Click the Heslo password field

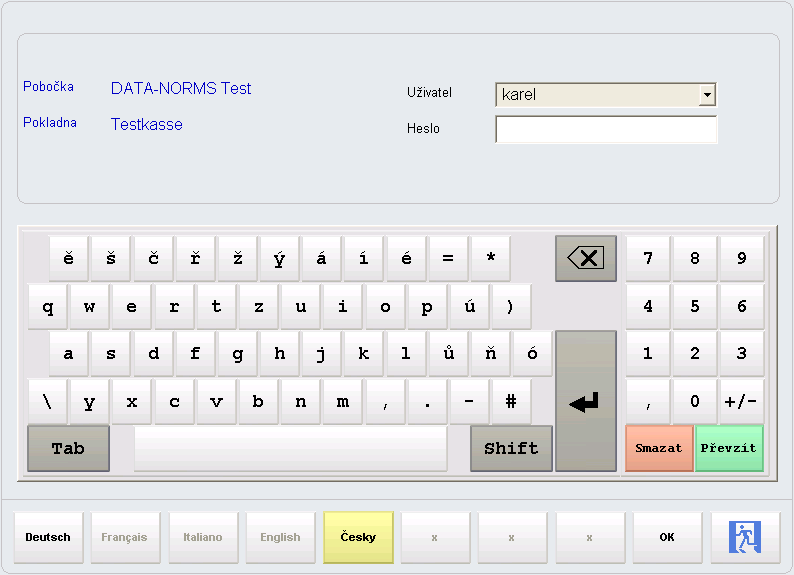[606, 129]
